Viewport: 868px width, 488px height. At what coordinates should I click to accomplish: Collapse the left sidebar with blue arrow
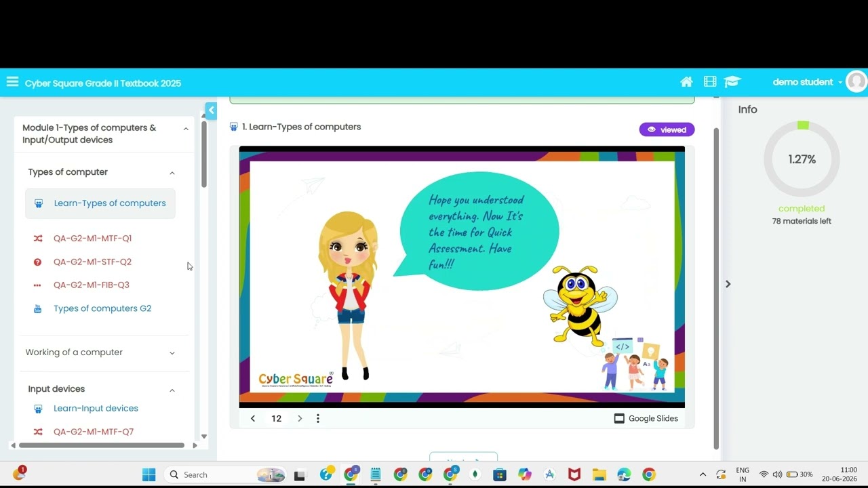click(211, 110)
